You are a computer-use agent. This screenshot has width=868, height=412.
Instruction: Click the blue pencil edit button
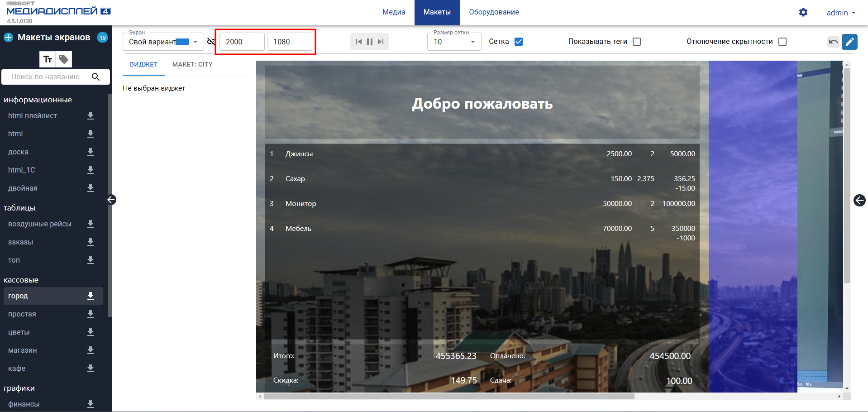pyautogui.click(x=849, y=42)
